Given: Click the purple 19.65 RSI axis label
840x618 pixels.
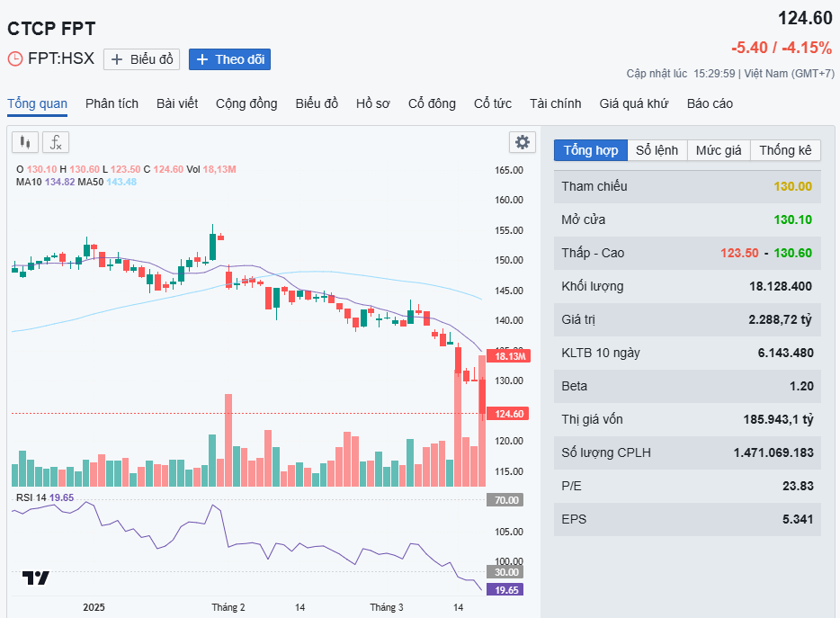Looking at the screenshot, I should 505,589.
